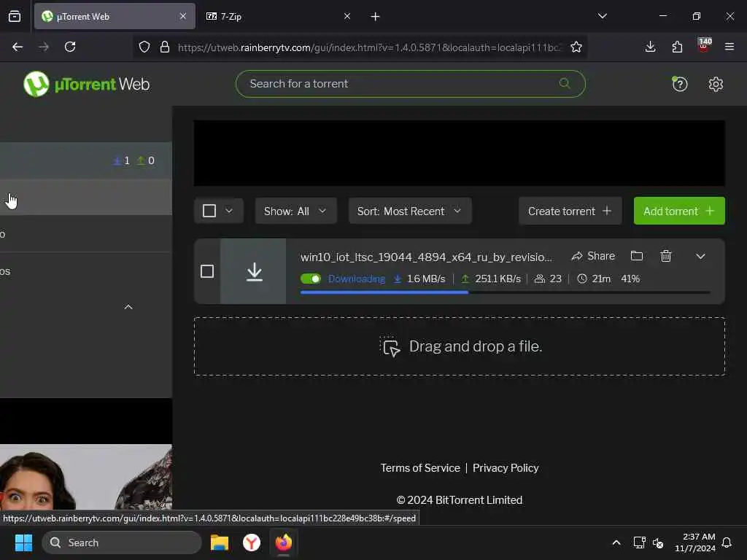Click the 41% progress percentage
This screenshot has width=747, height=560.
point(630,279)
